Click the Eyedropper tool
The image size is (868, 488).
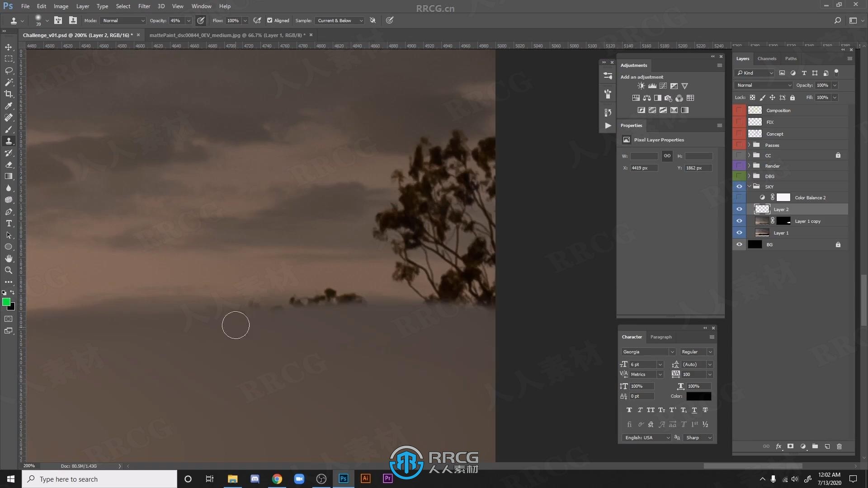click(8, 105)
